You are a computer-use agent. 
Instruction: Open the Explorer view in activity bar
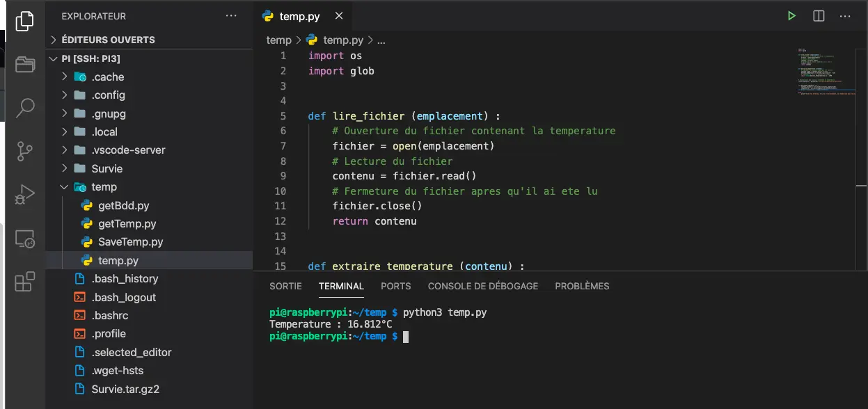pos(24,21)
